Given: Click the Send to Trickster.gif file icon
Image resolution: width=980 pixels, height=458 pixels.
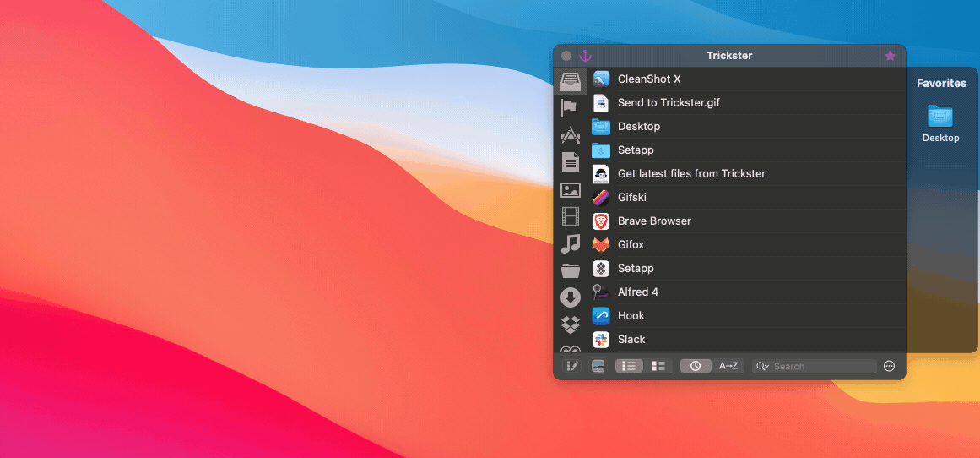Looking at the screenshot, I should tap(601, 102).
